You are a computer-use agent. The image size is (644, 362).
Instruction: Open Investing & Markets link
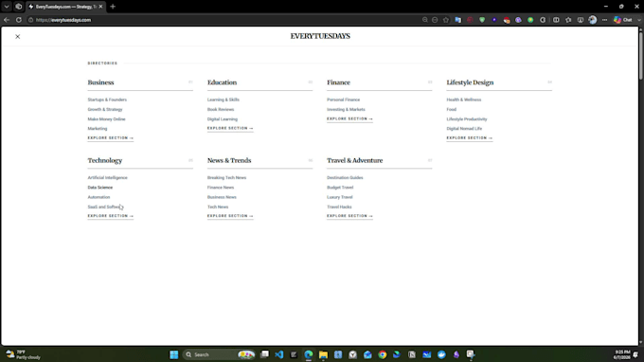tap(346, 110)
